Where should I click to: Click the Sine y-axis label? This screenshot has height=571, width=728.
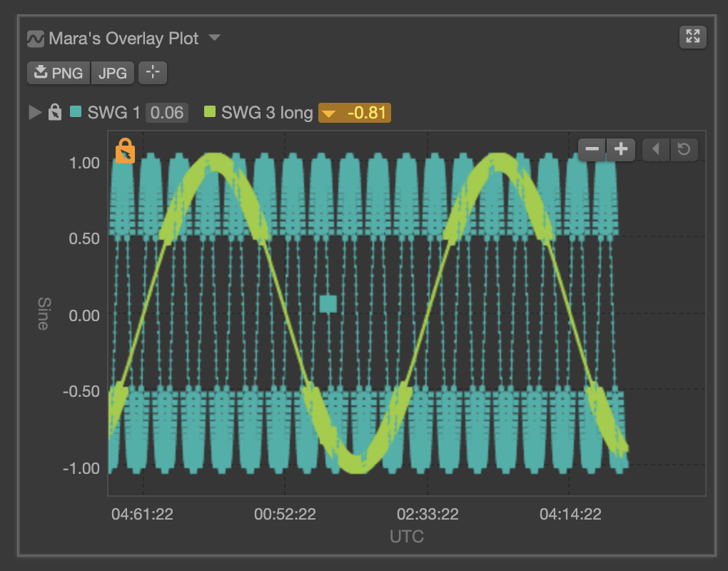point(43,314)
